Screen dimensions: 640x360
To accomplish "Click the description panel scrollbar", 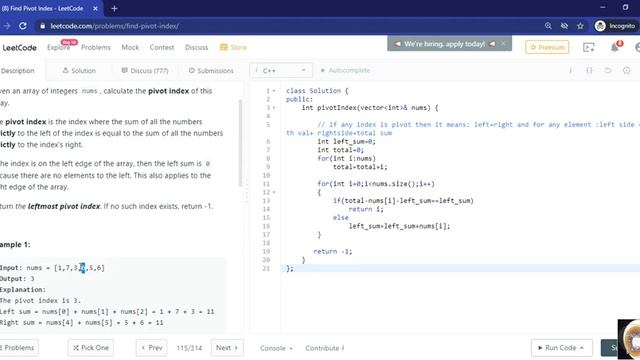I will pyautogui.click(x=240, y=143).
